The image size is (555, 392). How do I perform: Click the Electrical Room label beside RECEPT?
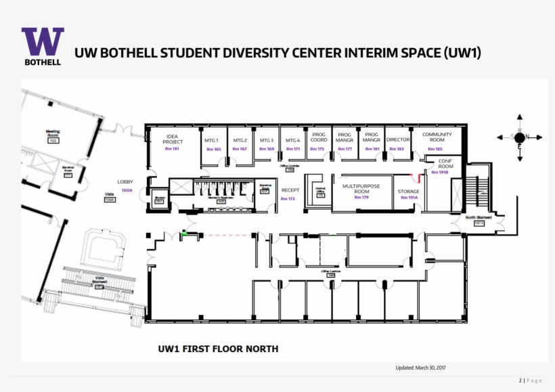coord(265,187)
